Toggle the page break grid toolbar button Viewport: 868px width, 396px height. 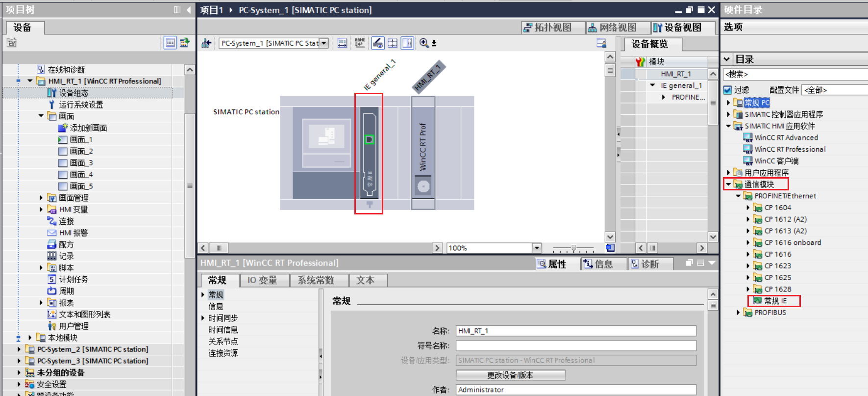coord(393,43)
